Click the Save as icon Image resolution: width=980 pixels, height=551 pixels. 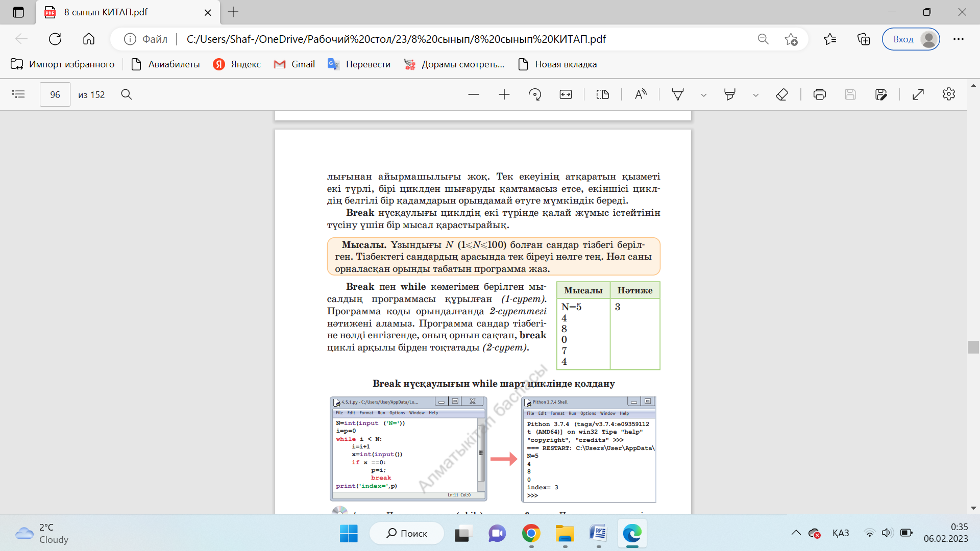click(x=881, y=94)
